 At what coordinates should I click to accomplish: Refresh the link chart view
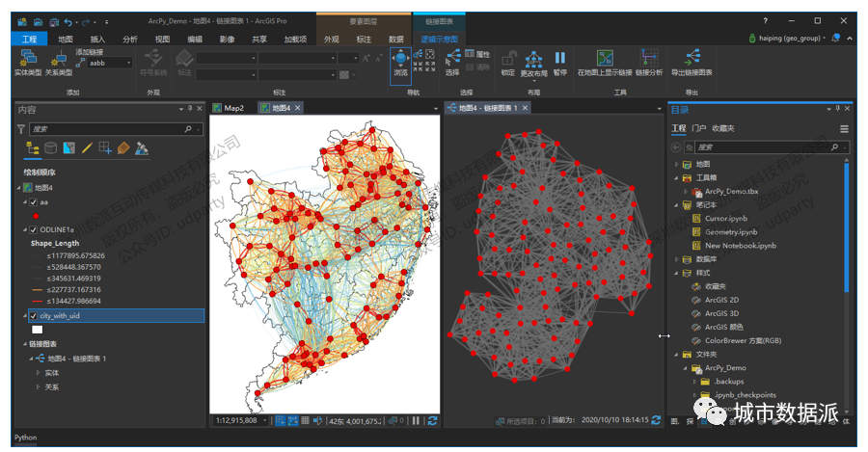pos(656,420)
